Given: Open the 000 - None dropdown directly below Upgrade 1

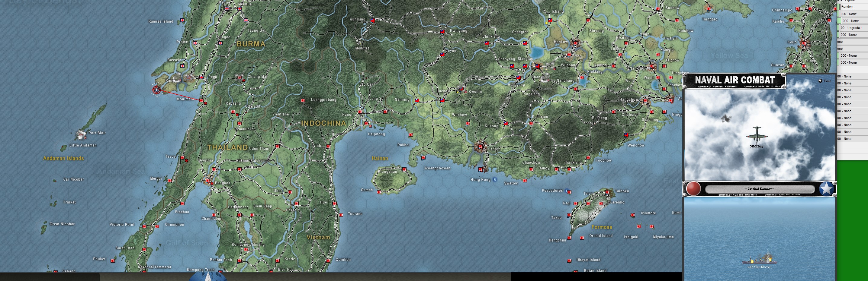Looking at the screenshot, I should point(853,35).
